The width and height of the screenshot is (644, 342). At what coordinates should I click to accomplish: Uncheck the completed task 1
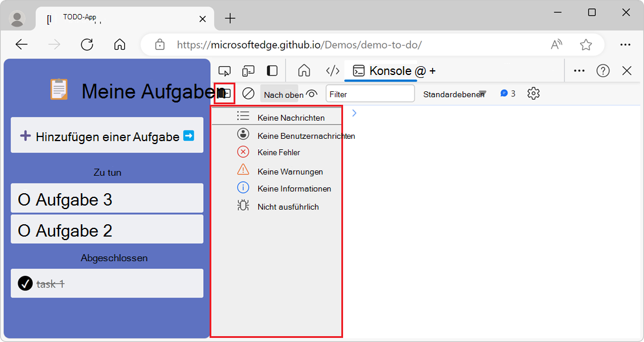pos(25,283)
